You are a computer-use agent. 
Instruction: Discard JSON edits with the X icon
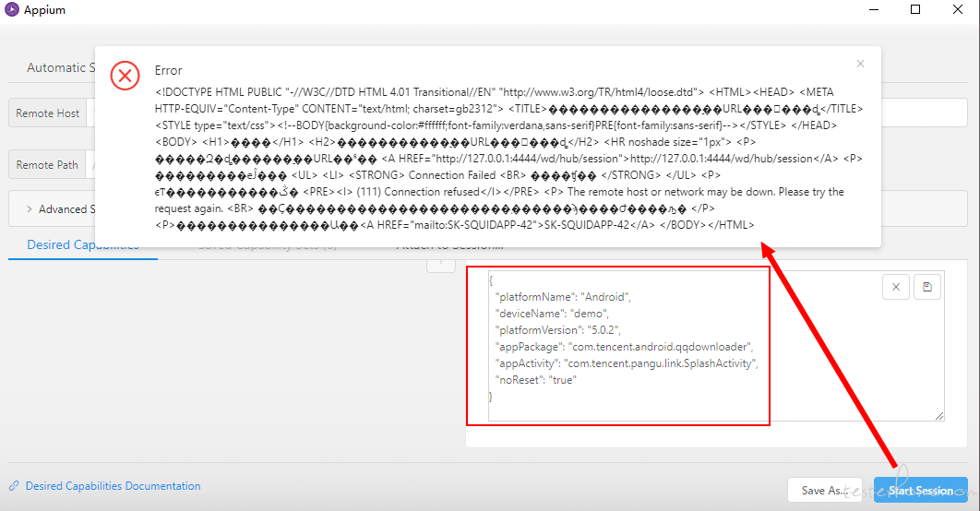(896, 287)
